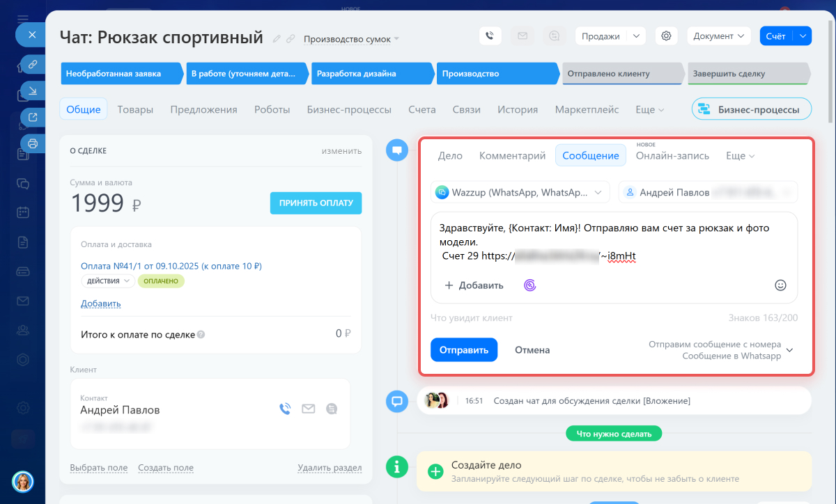Click the purple AI copilot icon
This screenshot has width=836, height=504.
click(529, 285)
